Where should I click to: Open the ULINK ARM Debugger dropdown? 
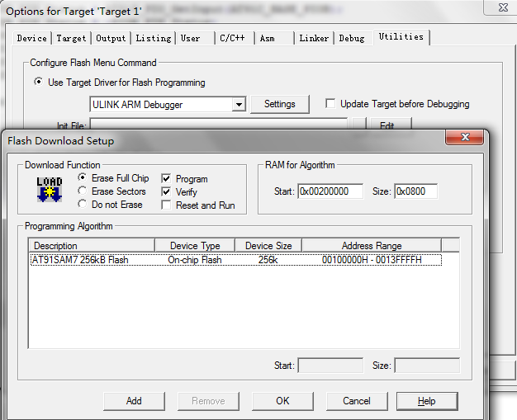point(239,105)
